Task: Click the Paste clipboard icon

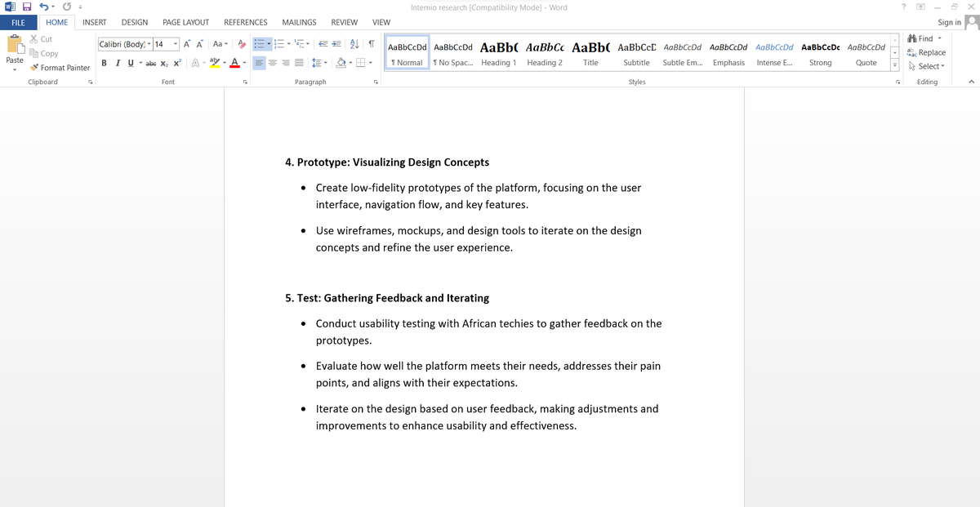Action: 15,45
